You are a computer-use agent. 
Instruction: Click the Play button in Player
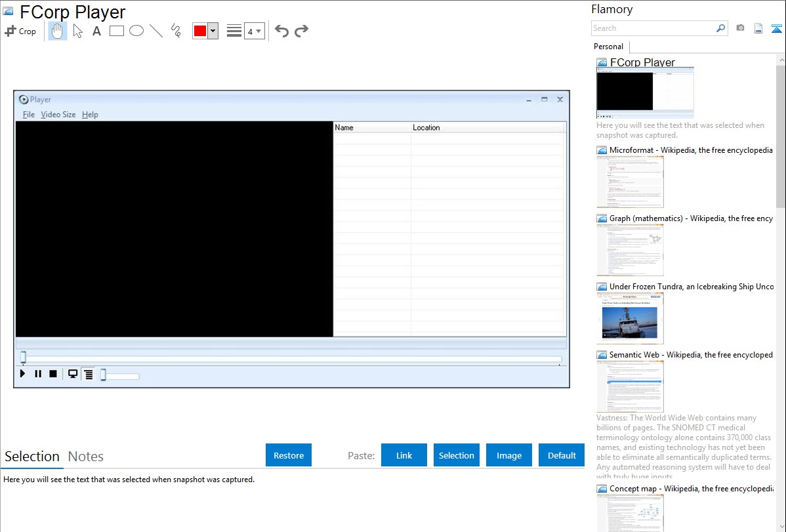tap(22, 373)
